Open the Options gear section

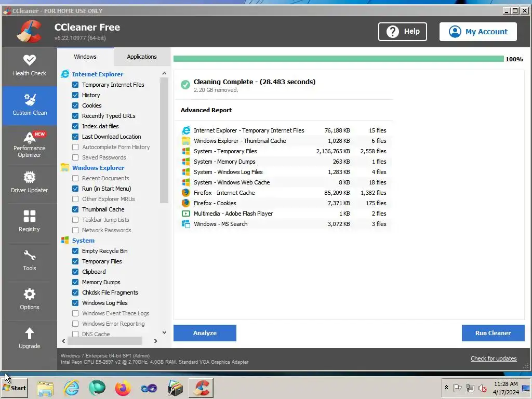tap(30, 299)
